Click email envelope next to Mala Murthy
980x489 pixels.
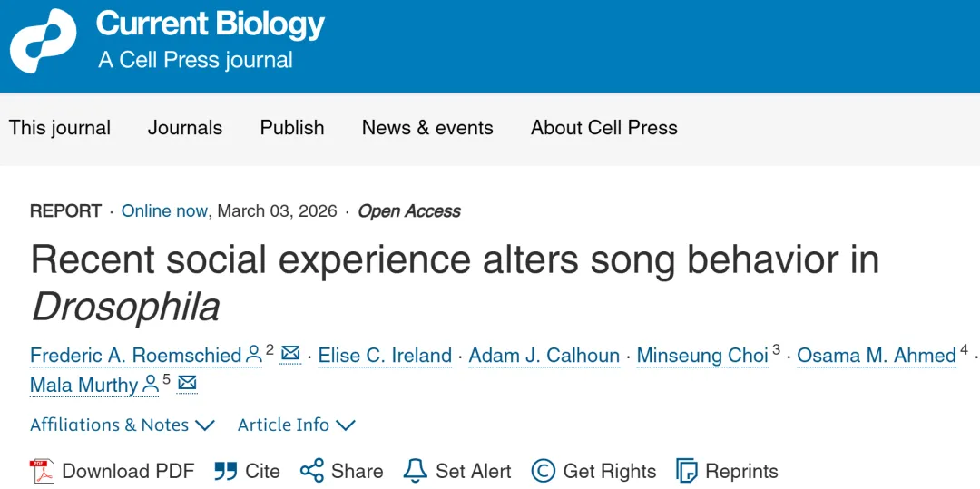[x=187, y=384]
